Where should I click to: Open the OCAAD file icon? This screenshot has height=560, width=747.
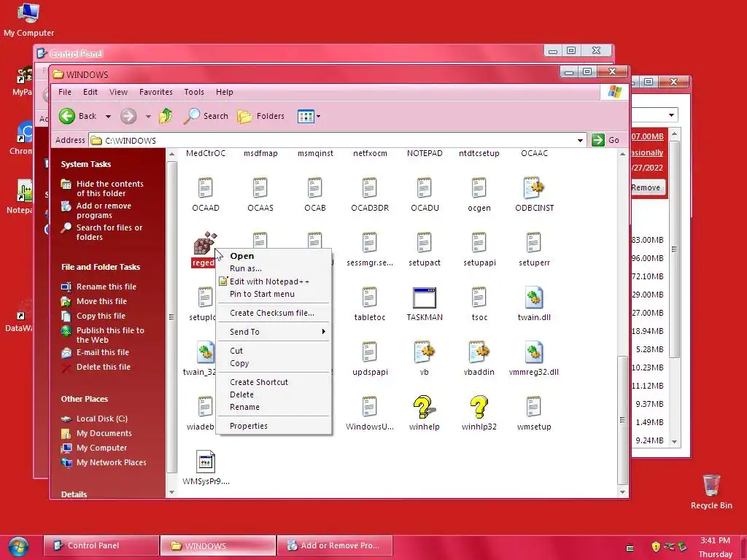pos(205,188)
